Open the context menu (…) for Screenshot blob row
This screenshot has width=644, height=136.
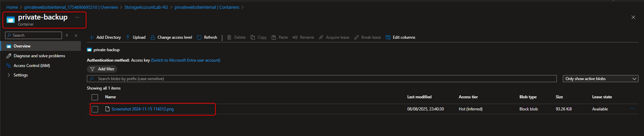(x=632, y=109)
